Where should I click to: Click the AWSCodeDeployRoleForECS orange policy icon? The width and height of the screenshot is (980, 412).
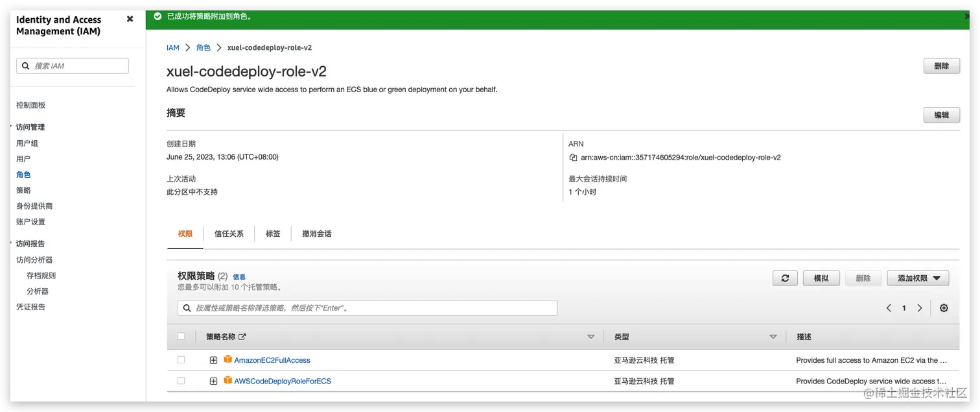click(227, 380)
